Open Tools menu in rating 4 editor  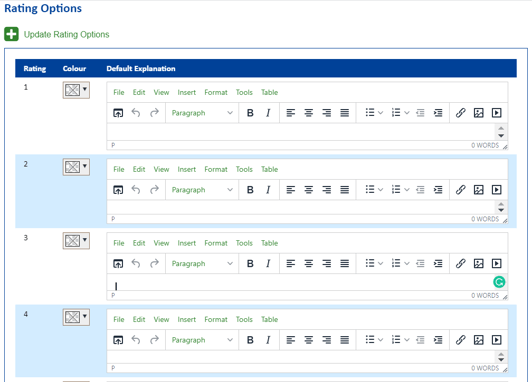[x=244, y=320]
